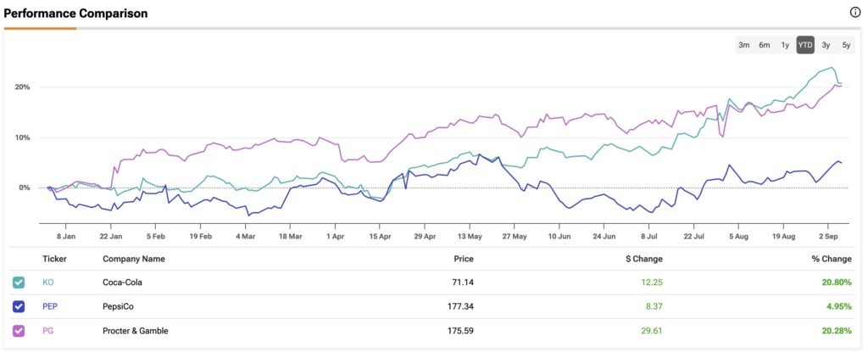The height and width of the screenshot is (353, 868).
Task: Uncheck the PepsiCo PEP checkbox
Action: click(19, 306)
